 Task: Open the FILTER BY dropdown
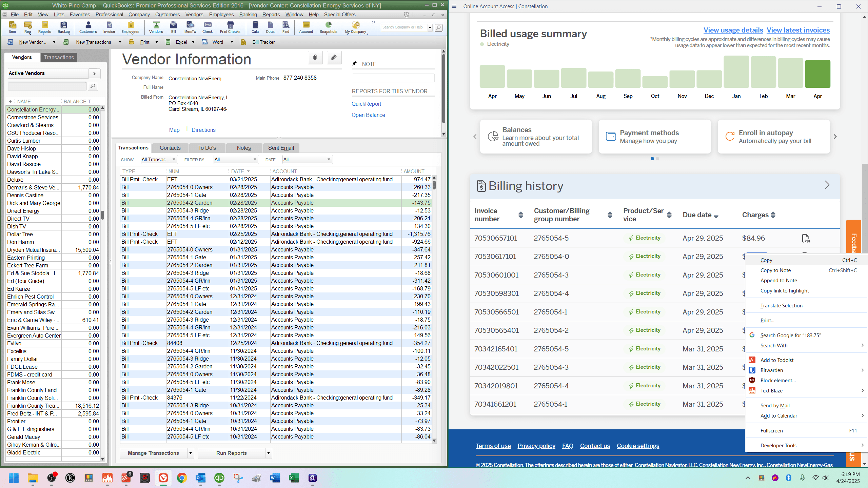pyautogui.click(x=236, y=160)
